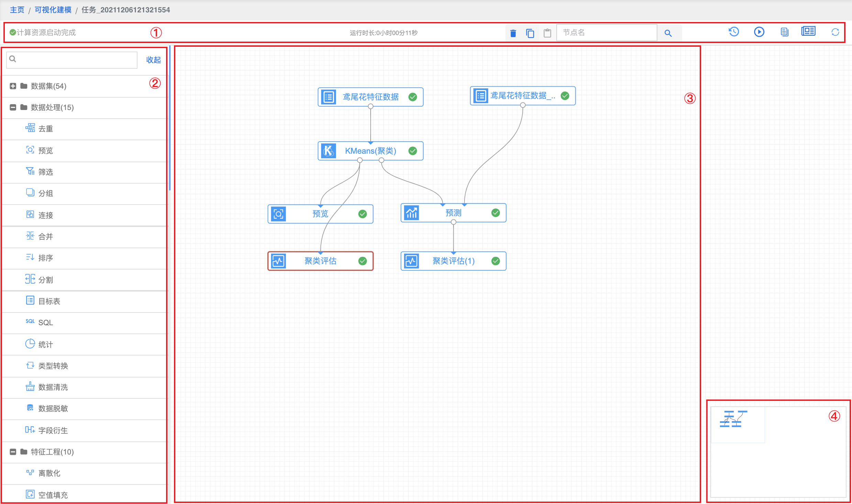Image resolution: width=852 pixels, height=504 pixels.
Task: Click the 数据清洗 broom icon
Action: tap(30, 386)
